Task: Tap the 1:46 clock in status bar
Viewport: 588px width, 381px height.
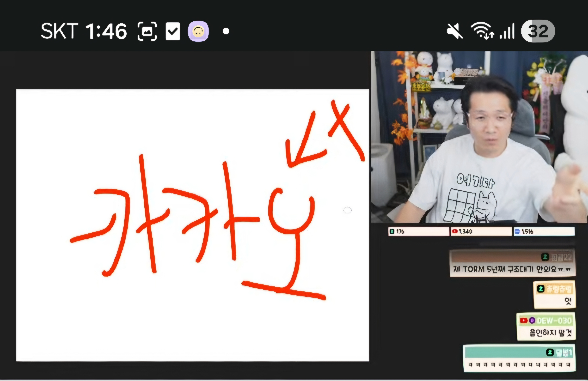Action: 106,31
